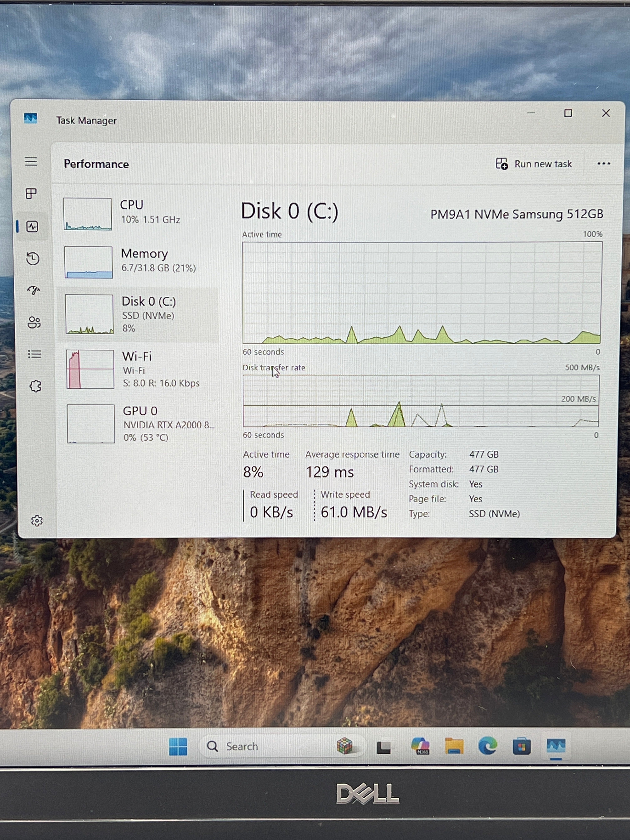This screenshot has height=840, width=630.
Task: Click the Capacity 477 GB value
Action: coord(484,455)
